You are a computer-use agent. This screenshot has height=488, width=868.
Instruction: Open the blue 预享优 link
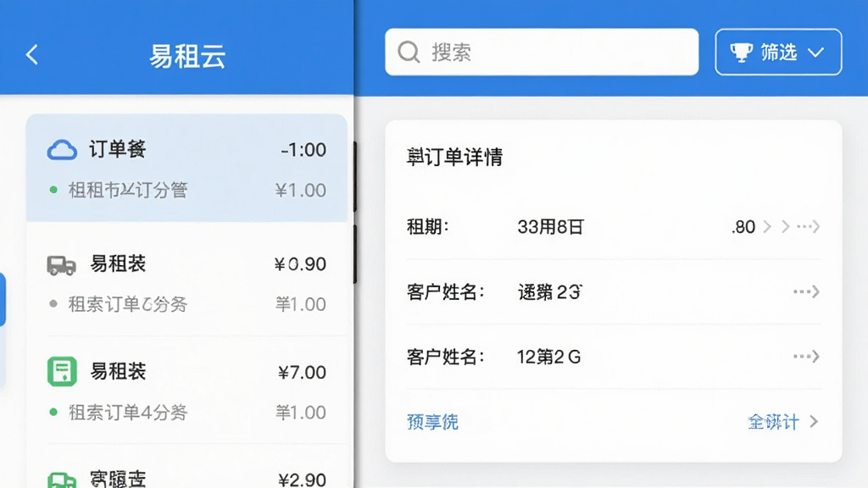(x=433, y=422)
